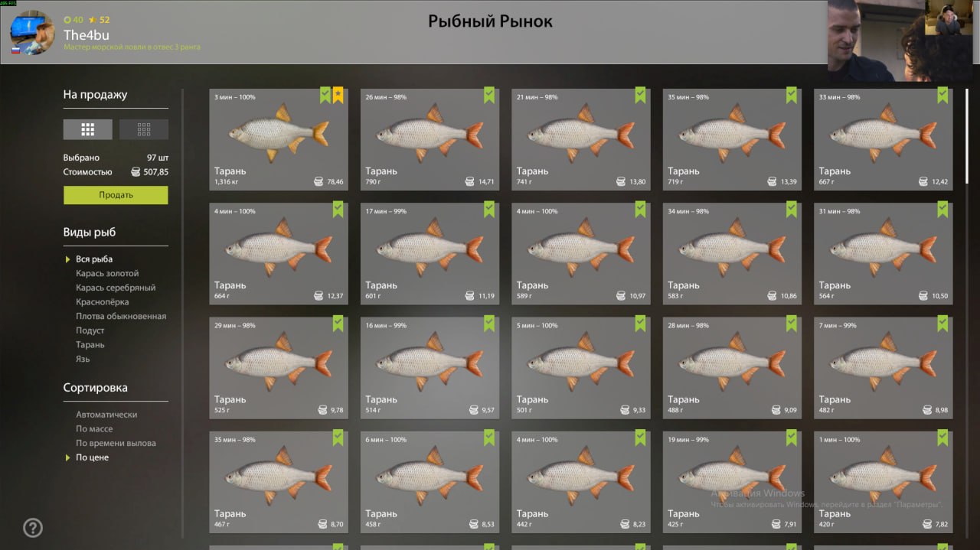Click the coin icon beside Стоимостью 507,85
This screenshot has height=550, width=980.
click(x=136, y=172)
